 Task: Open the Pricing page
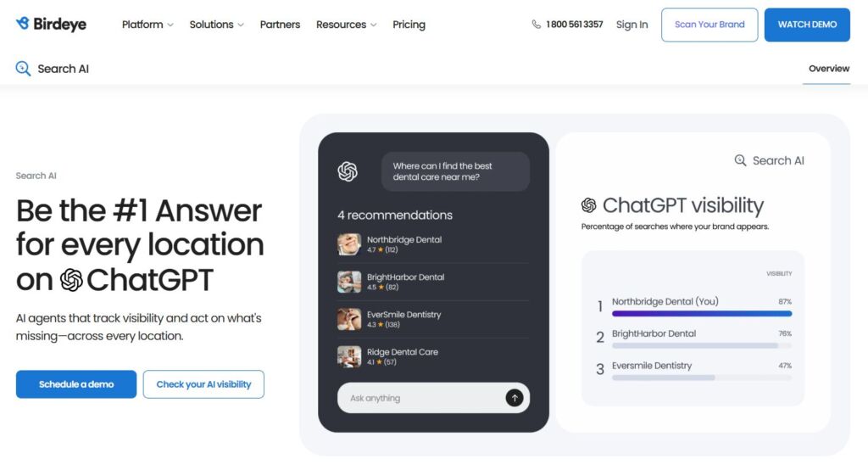(x=409, y=25)
